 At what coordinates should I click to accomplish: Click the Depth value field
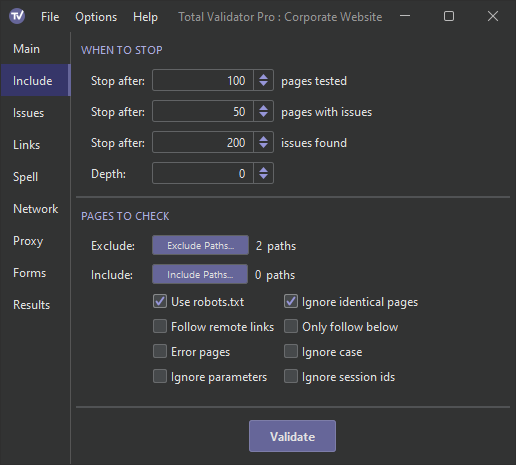pyautogui.click(x=203, y=173)
